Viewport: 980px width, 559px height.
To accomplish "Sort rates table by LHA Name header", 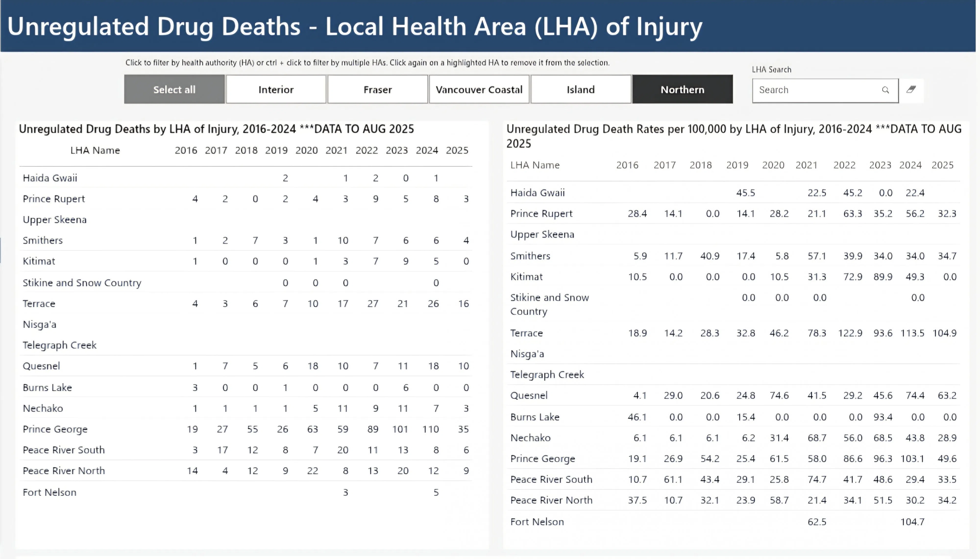I will pyautogui.click(x=535, y=165).
